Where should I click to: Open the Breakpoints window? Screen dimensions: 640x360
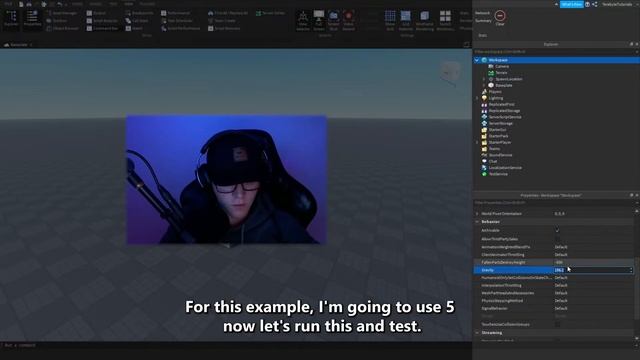coord(140,13)
